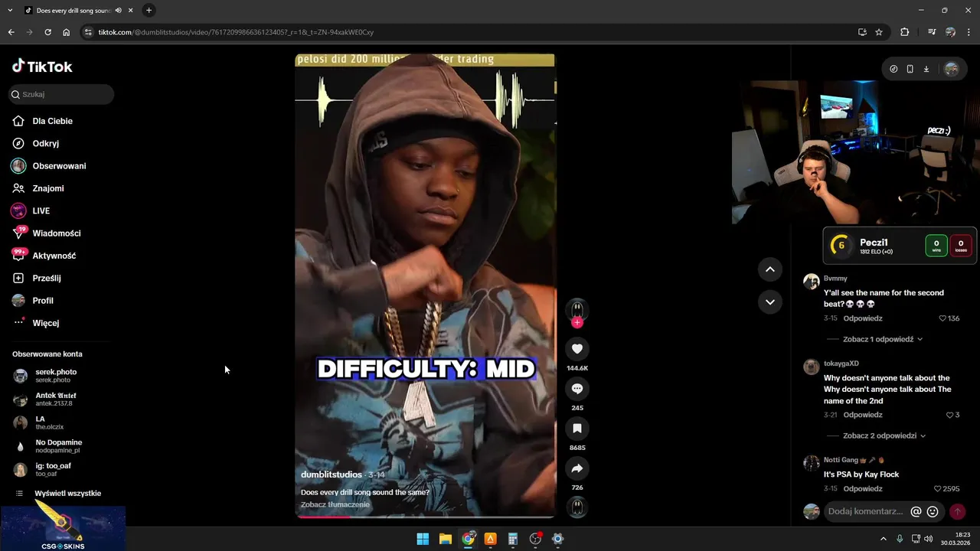Screen dimensions: 980x551
Task: Post comment with red arrow button
Action: pos(957,511)
